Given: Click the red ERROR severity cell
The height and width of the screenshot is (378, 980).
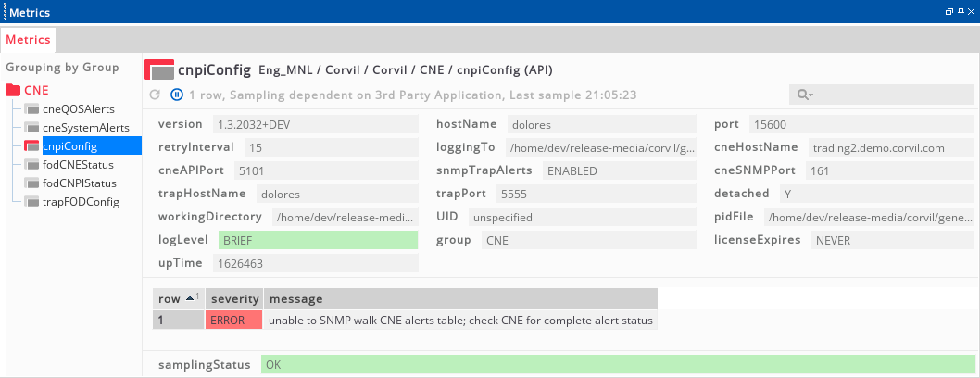Looking at the screenshot, I should click(x=233, y=321).
